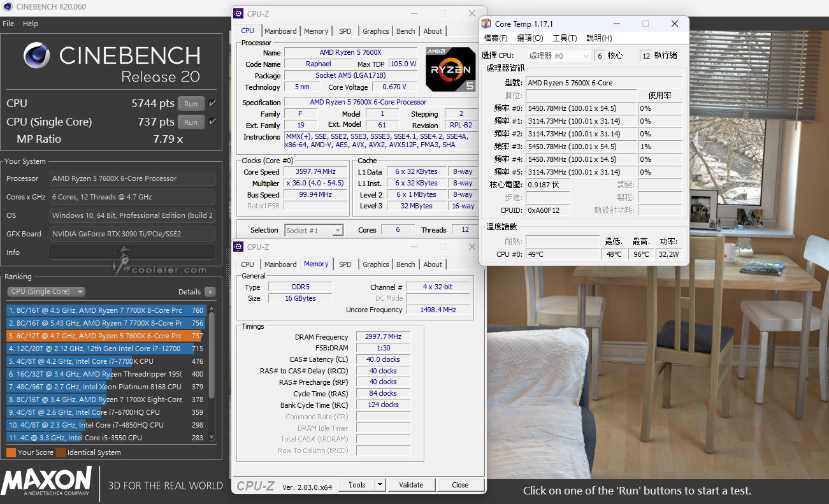The width and height of the screenshot is (829, 504).
Task: Click the MAXON logo
Action: 47,481
